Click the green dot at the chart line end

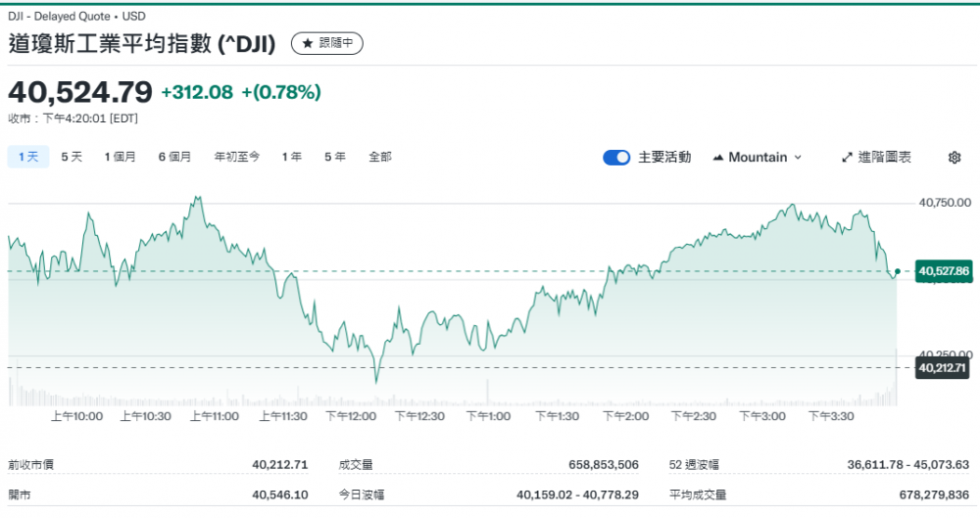[x=898, y=271]
